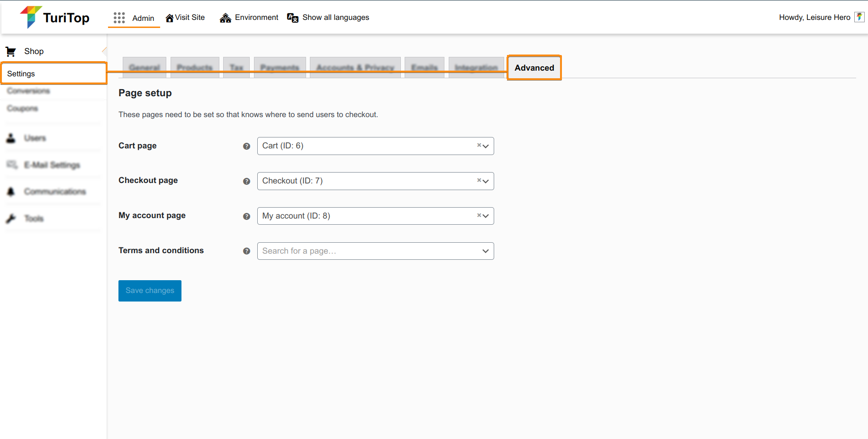Open the Admin grid menu icon
This screenshot has height=439, width=868.
pos(119,18)
